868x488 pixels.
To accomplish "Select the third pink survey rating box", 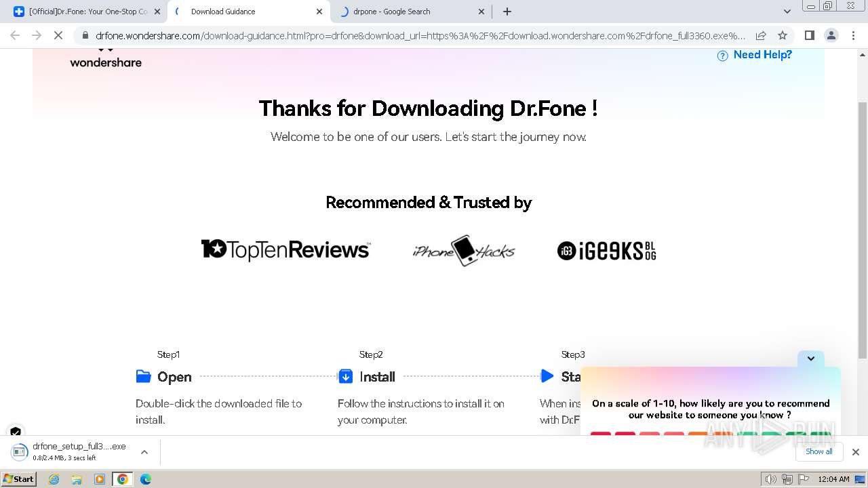I will click(x=650, y=434).
